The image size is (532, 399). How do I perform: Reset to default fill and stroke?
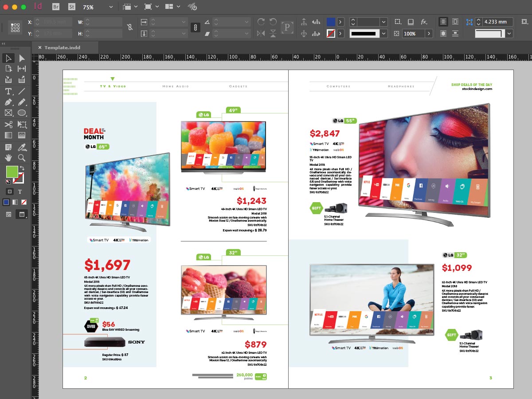(8, 181)
